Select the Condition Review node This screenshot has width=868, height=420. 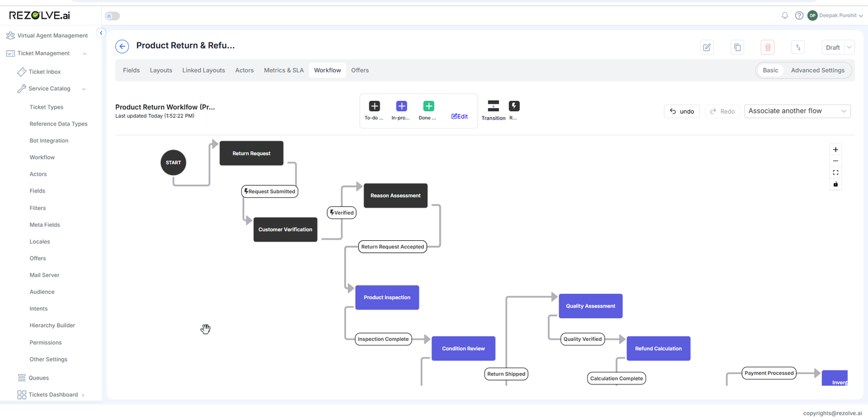pos(464,348)
